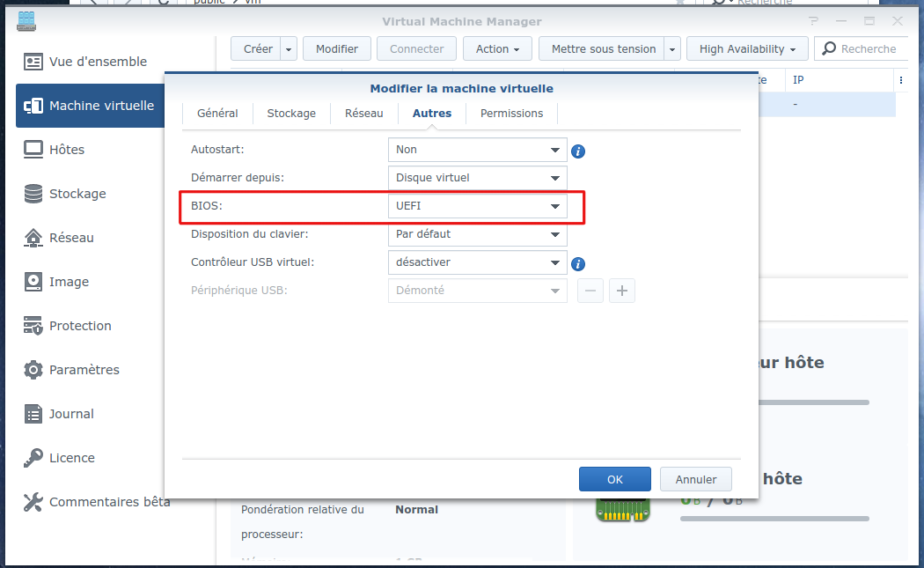
Task: Switch to the Stockage tab
Action: click(291, 114)
